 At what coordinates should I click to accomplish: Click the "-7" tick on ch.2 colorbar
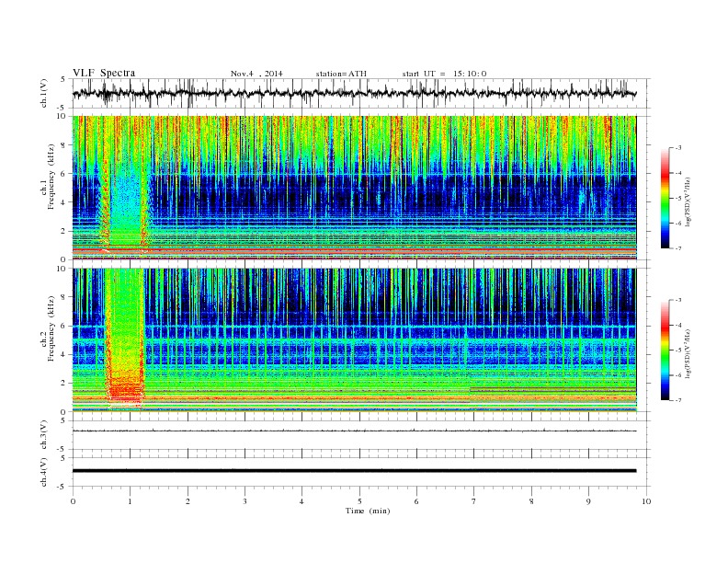(x=677, y=400)
